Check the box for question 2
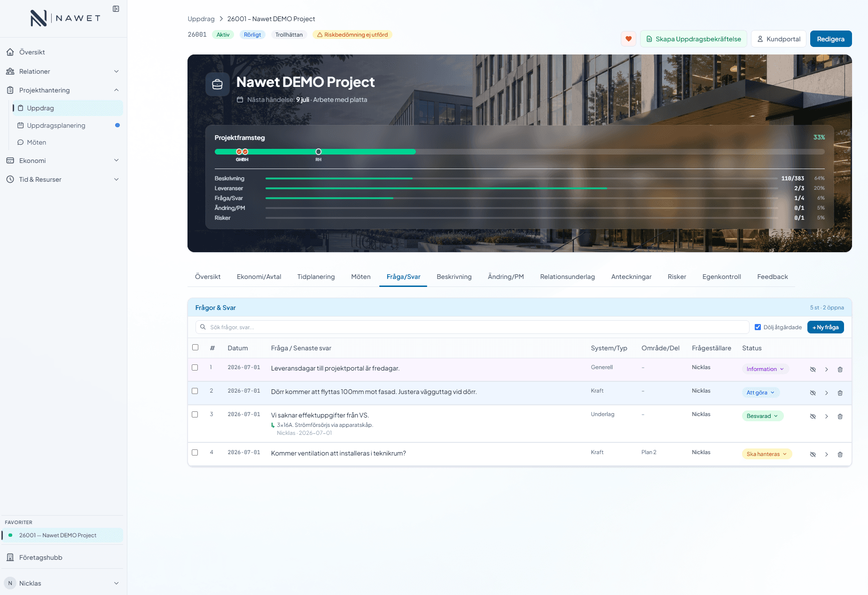Screen dimensions: 868x595 (195, 391)
